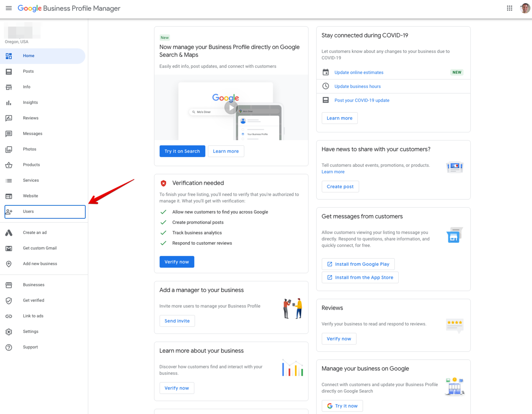Click the Try it now button

[342, 406]
